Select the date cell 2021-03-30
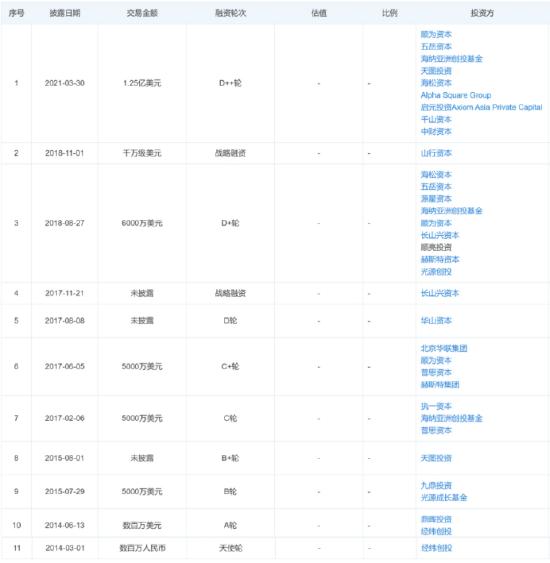The image size is (550, 563). pyautogui.click(x=65, y=83)
